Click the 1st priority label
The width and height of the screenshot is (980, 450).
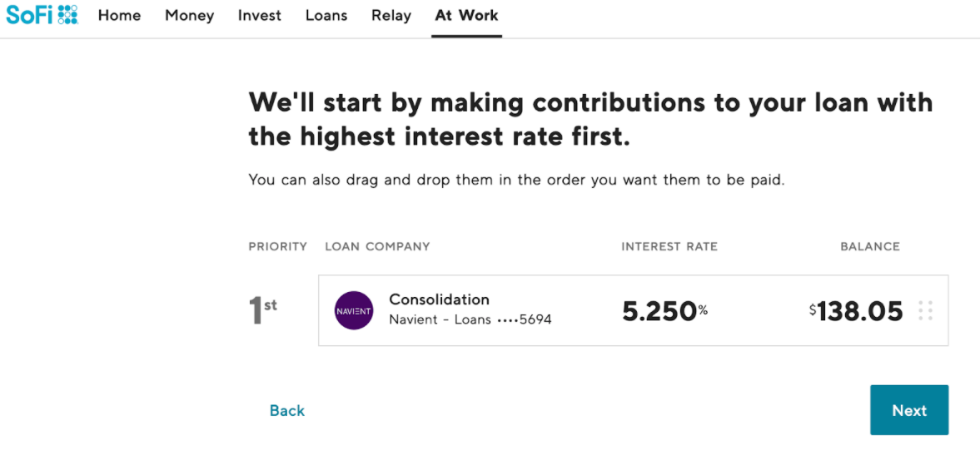tap(262, 310)
